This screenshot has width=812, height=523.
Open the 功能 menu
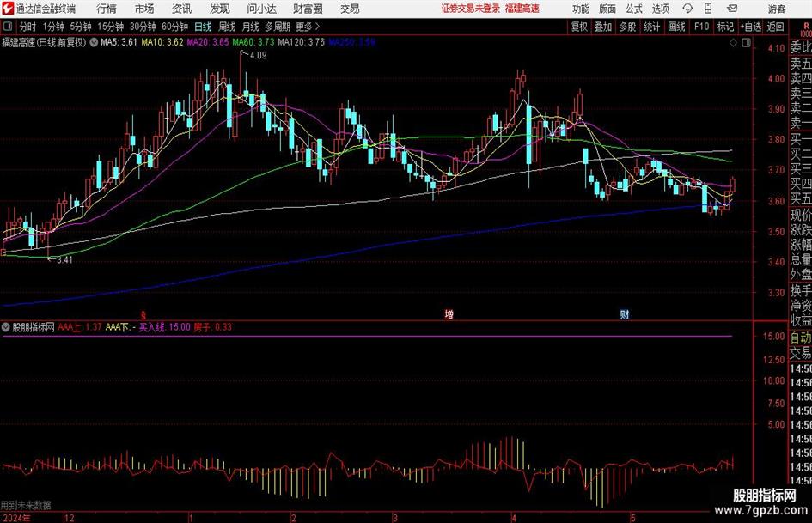581,9
